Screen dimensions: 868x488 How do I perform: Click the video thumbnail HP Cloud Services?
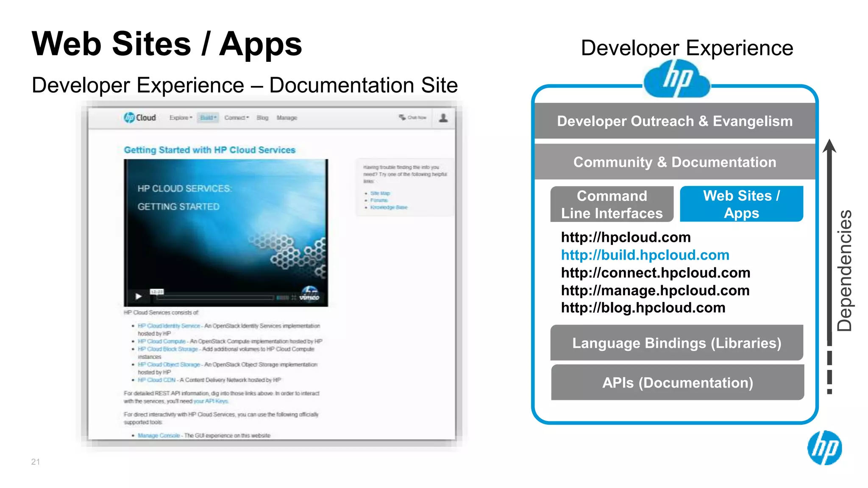click(x=226, y=233)
